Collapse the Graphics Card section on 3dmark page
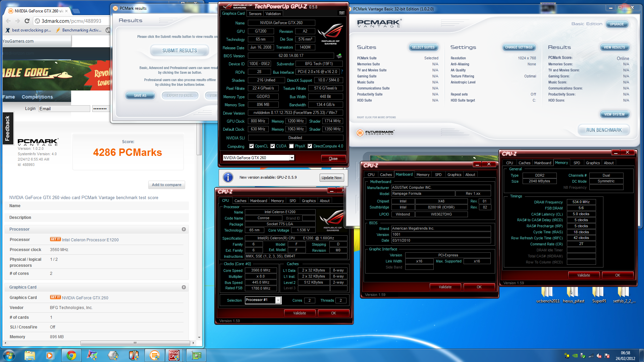 [x=184, y=287]
